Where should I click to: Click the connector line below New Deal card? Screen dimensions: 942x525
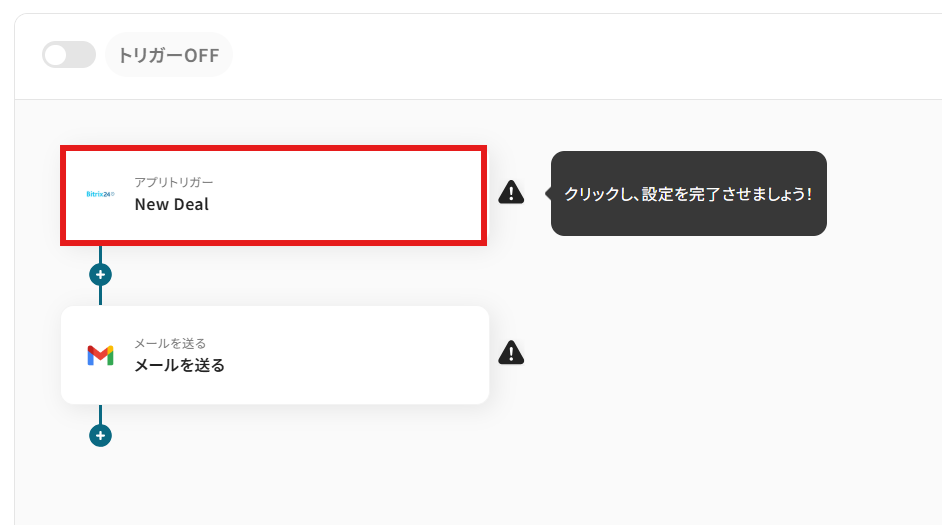[100, 254]
